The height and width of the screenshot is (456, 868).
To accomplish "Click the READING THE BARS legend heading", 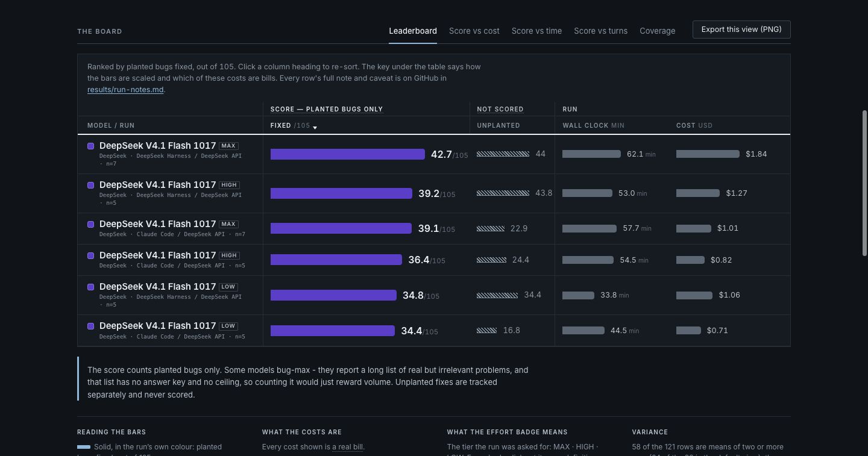I will (x=112, y=432).
